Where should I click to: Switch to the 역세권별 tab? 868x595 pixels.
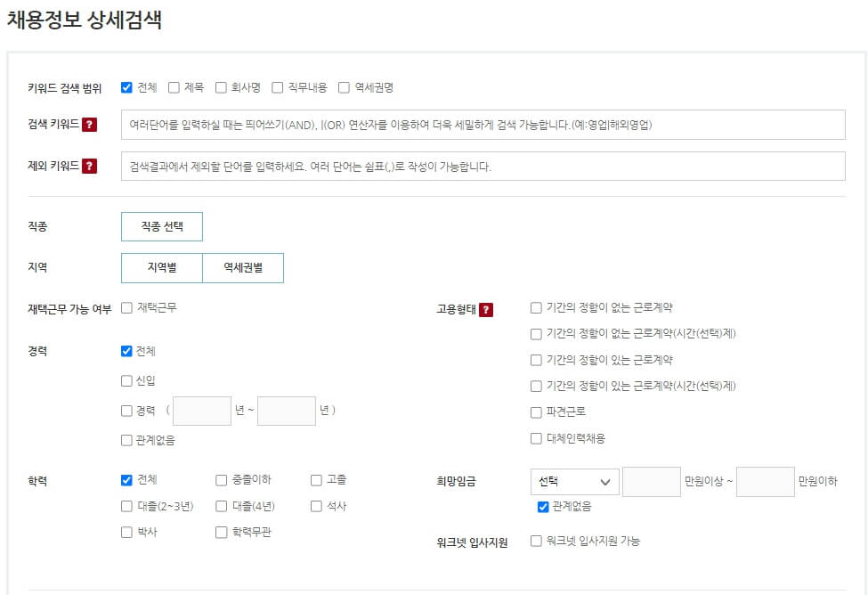(242, 267)
